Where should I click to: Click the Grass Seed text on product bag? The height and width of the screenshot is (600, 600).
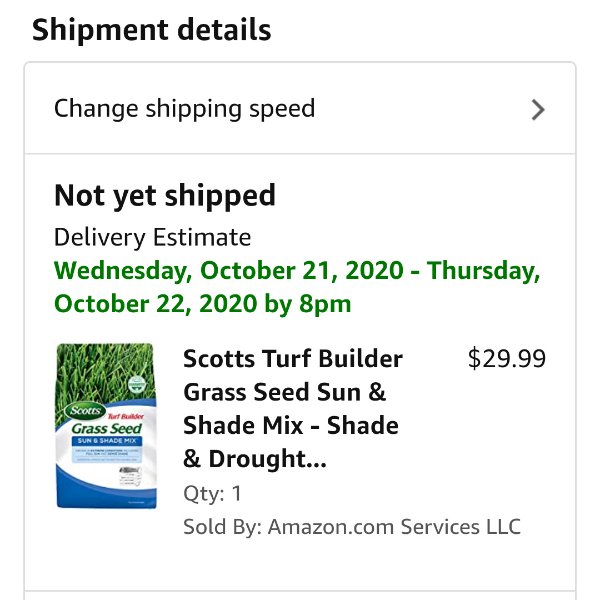pyautogui.click(x=107, y=428)
